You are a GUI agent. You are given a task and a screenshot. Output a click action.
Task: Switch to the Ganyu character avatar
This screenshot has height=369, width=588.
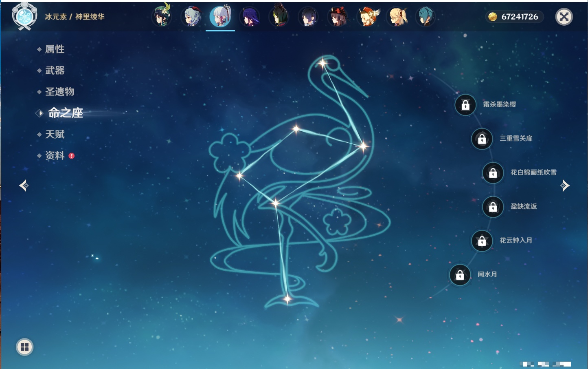(x=191, y=17)
